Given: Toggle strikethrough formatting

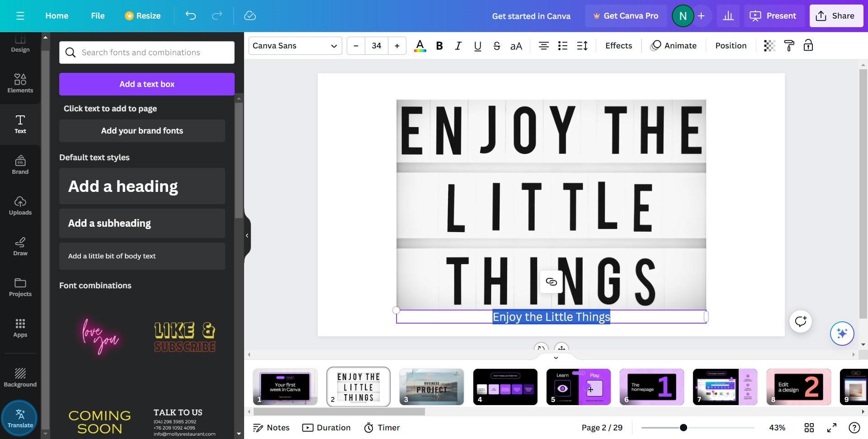Looking at the screenshot, I should coord(497,46).
